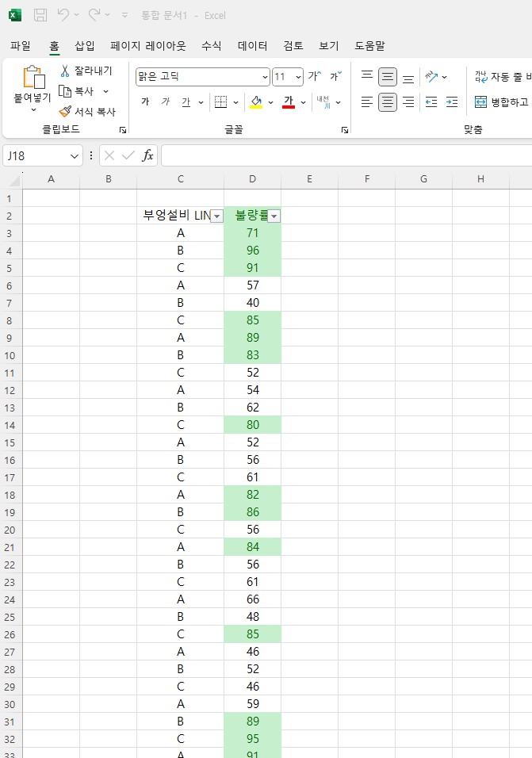
Task: Click the Name Box showing J18
Action: point(35,155)
